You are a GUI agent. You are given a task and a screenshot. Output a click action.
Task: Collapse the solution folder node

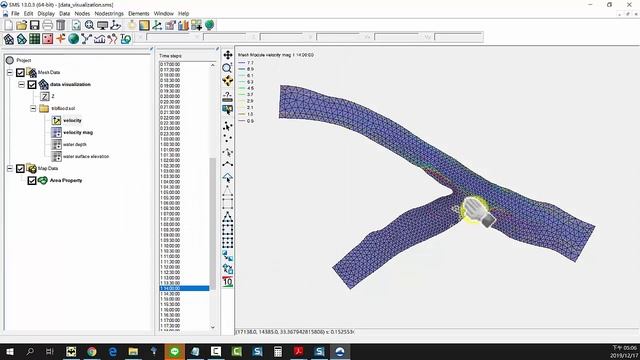point(33,109)
